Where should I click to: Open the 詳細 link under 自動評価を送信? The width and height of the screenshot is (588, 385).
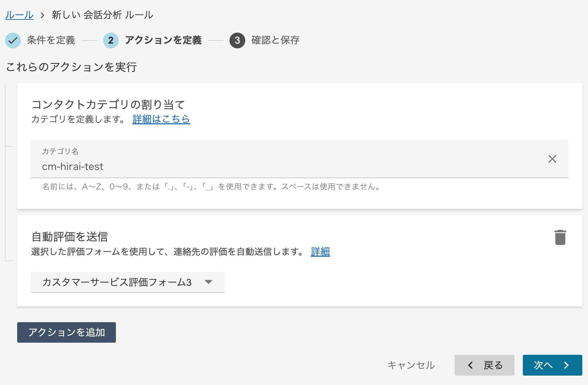pyautogui.click(x=320, y=251)
